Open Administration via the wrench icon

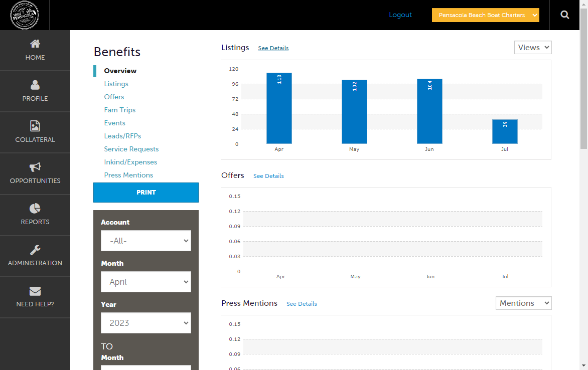click(35, 250)
